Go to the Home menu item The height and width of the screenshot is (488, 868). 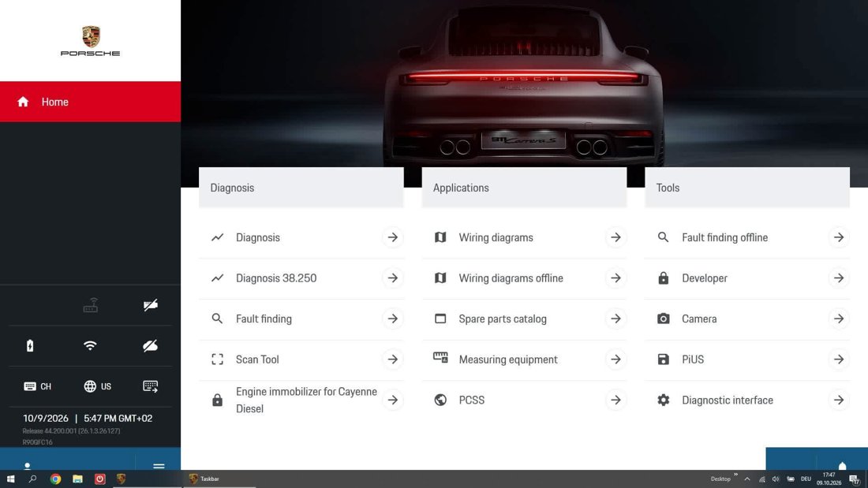[90, 102]
